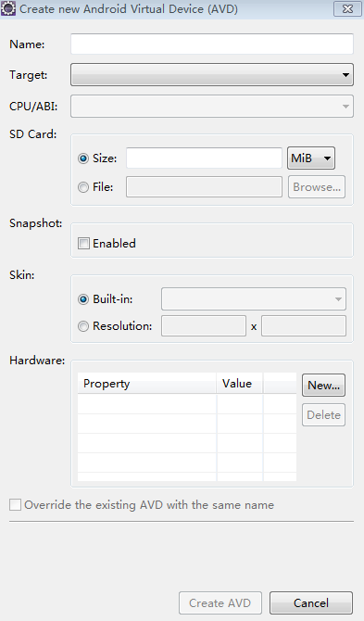
Task: Toggle Override the existing AVD checkbox
Action: click(x=15, y=504)
